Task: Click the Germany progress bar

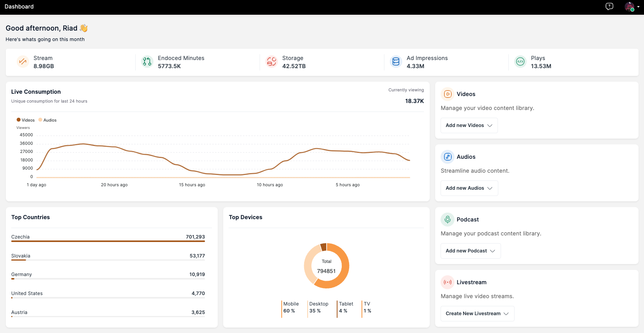Action: [x=108, y=279]
